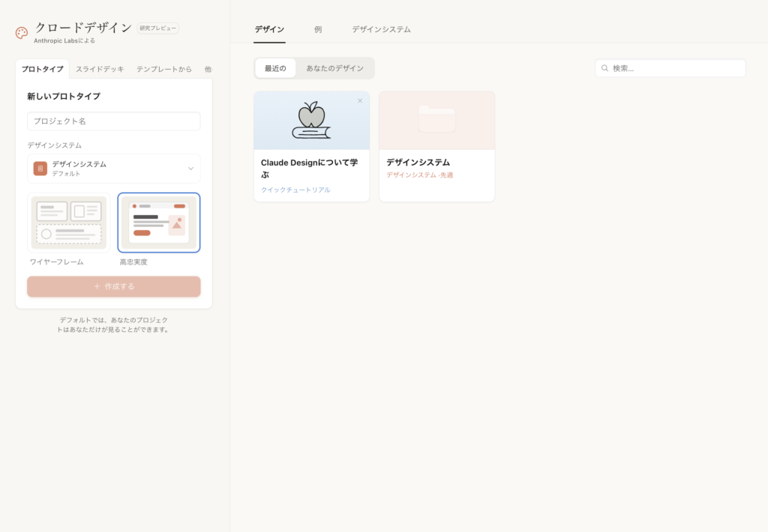Image resolution: width=768 pixels, height=532 pixels.
Task: Click the magnifier icon in search box
Action: tap(604, 68)
